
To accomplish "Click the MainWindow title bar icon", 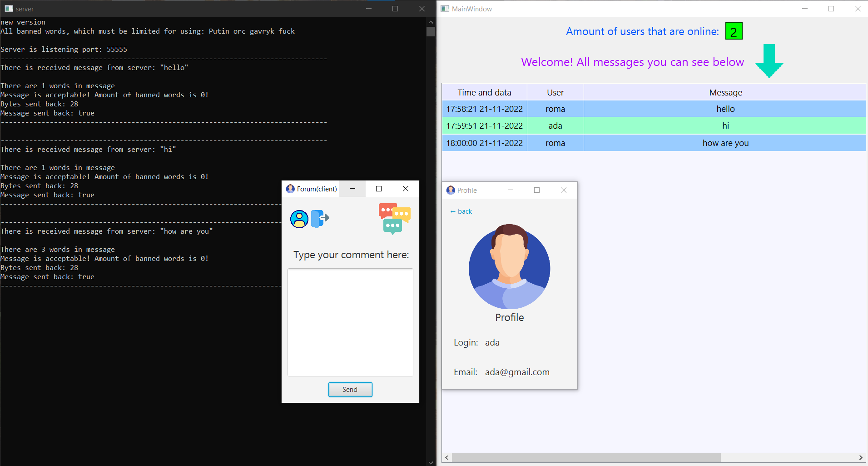I will tap(445, 8).
